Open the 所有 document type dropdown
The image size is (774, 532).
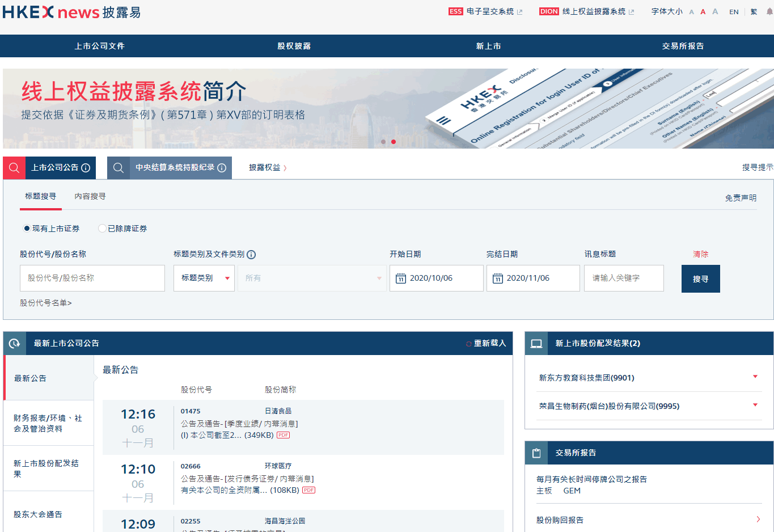(312, 278)
